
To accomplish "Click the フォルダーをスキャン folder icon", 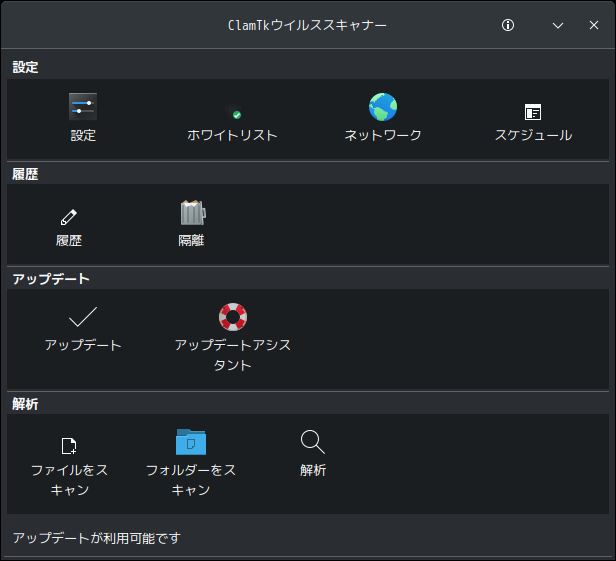I will pyautogui.click(x=191, y=442).
